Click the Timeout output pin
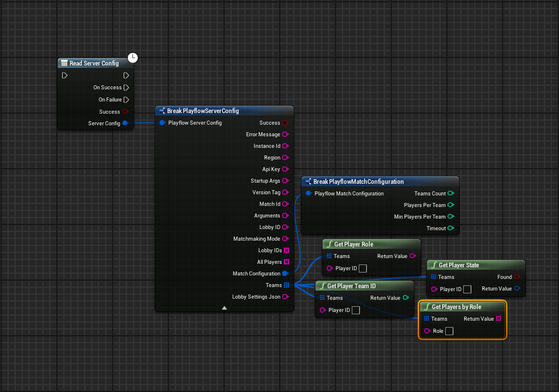 451,228
